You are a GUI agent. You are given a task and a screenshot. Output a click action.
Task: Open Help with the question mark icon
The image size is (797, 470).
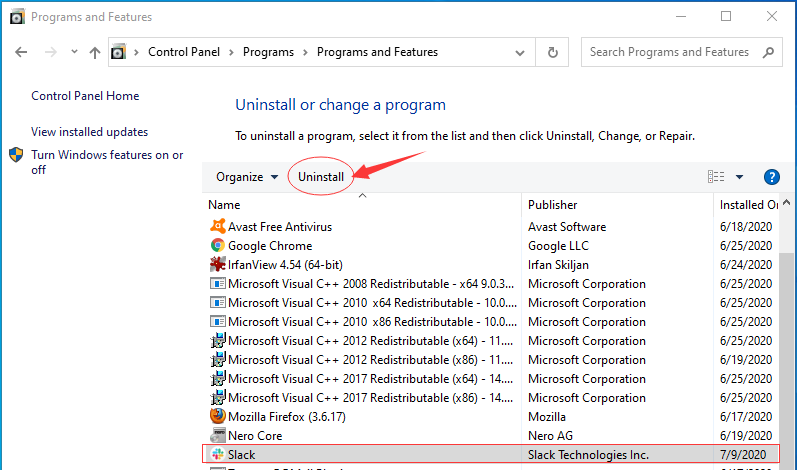pyautogui.click(x=772, y=177)
